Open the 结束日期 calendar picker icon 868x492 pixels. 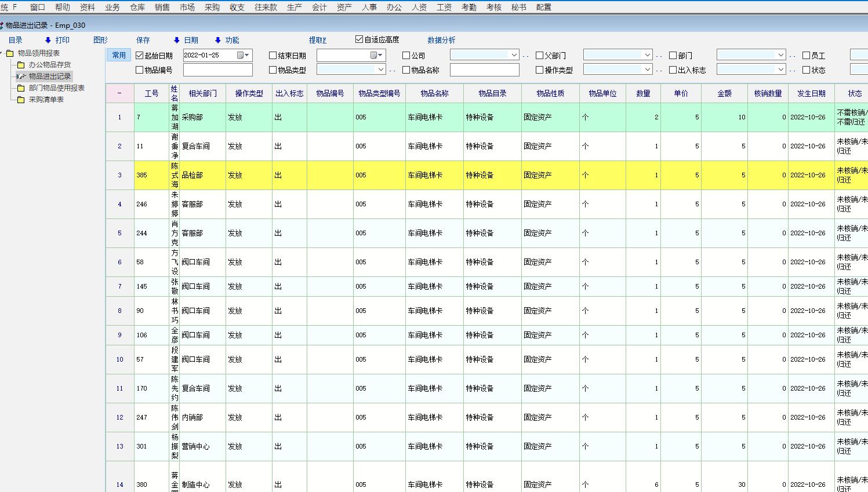click(374, 55)
